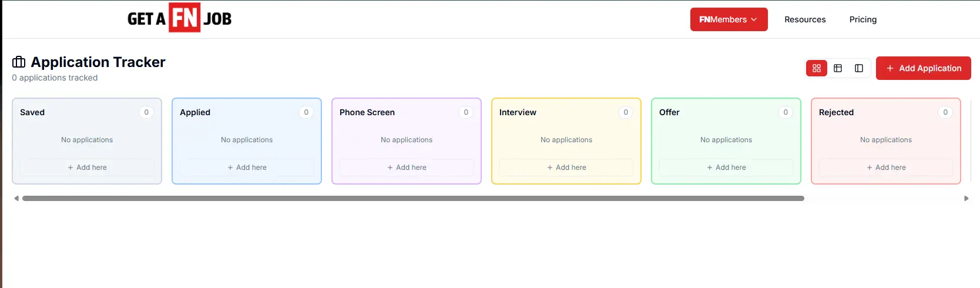Screen dimensions: 980x288
Task: Add an application in the Rejected column
Action: (886, 168)
